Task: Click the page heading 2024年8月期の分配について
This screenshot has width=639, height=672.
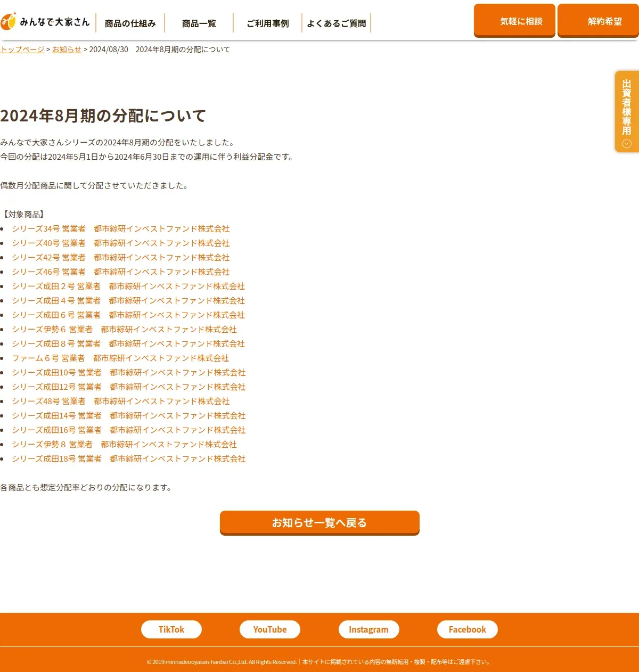Action: (x=103, y=116)
